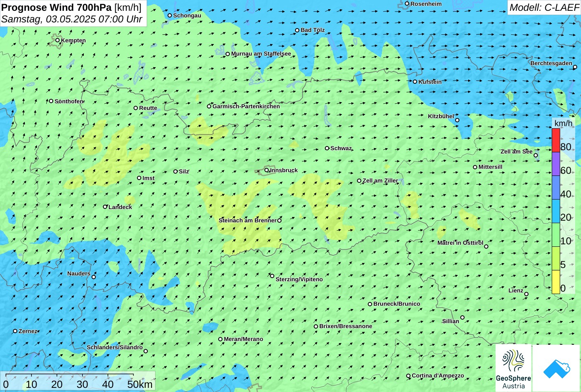
Task: Click the km/h legend unit heading
Action: [x=563, y=123]
